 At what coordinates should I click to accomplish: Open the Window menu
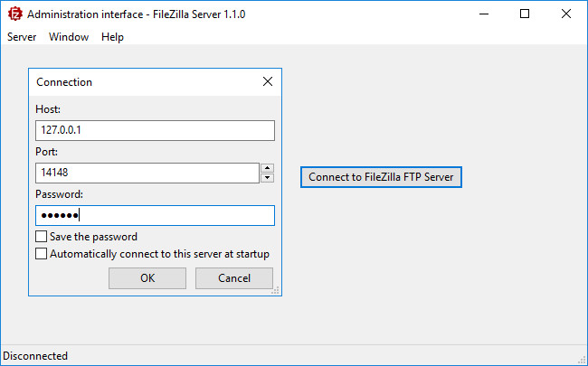pyautogui.click(x=69, y=37)
